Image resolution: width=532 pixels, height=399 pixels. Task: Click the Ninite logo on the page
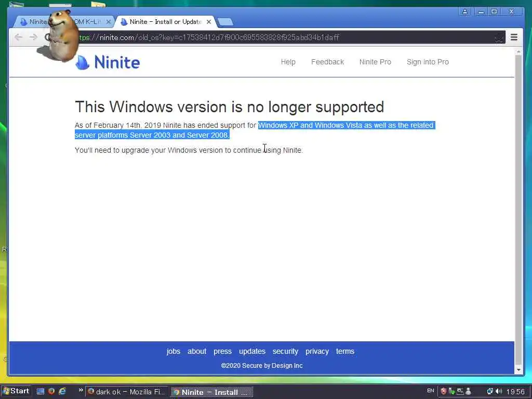click(x=108, y=62)
